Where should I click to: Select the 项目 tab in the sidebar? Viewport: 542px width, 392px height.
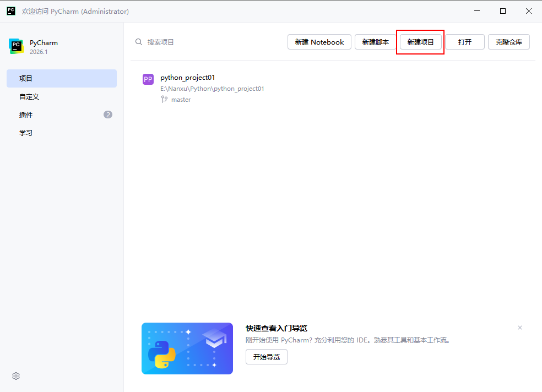(62, 78)
